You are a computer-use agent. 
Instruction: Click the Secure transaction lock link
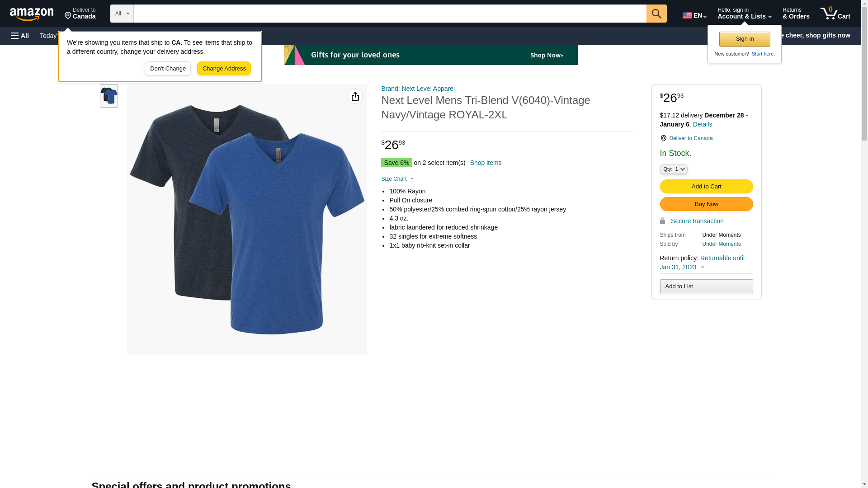point(696,221)
